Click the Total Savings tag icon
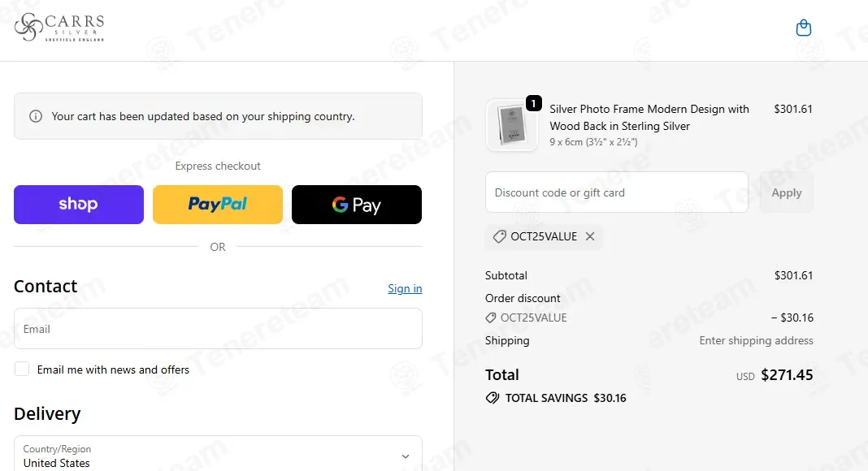Image resolution: width=868 pixels, height=471 pixels. click(493, 398)
